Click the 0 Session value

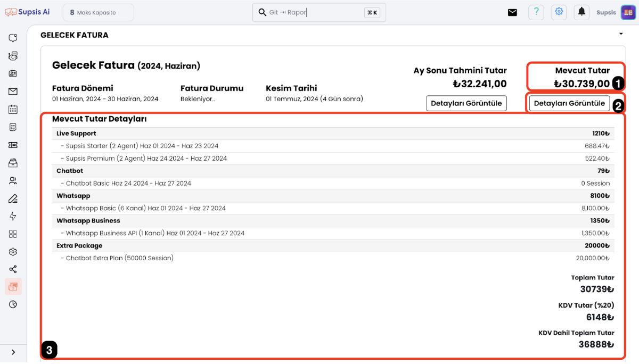[595, 184]
